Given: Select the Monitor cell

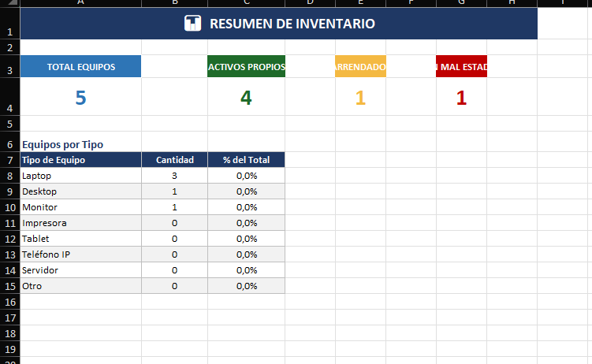Looking at the screenshot, I should coord(80,207).
